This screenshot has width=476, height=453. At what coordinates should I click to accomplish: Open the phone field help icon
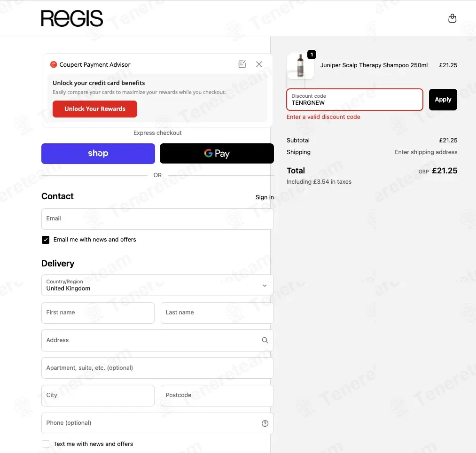tap(265, 423)
